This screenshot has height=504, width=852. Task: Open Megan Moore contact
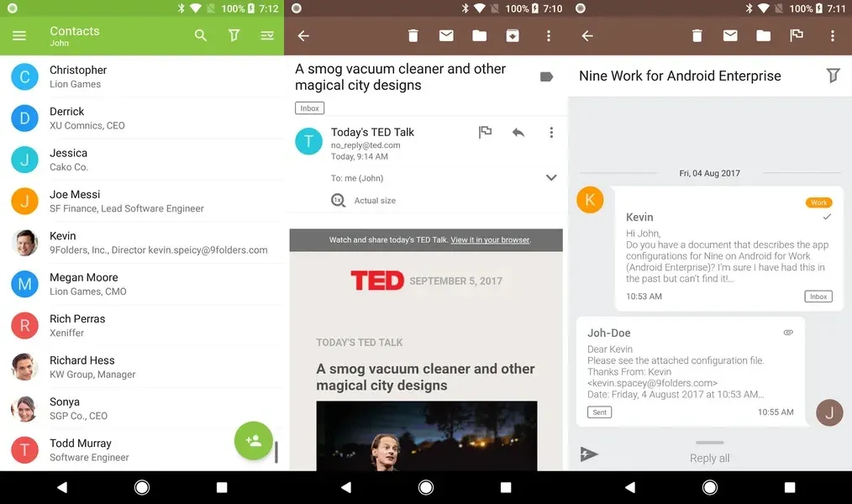pos(142,284)
